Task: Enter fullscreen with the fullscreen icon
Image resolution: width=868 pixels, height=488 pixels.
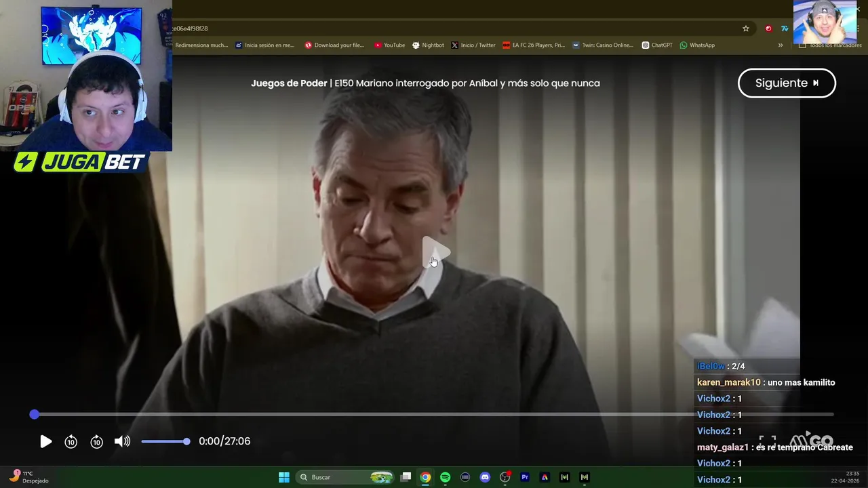Action: pos(767,441)
